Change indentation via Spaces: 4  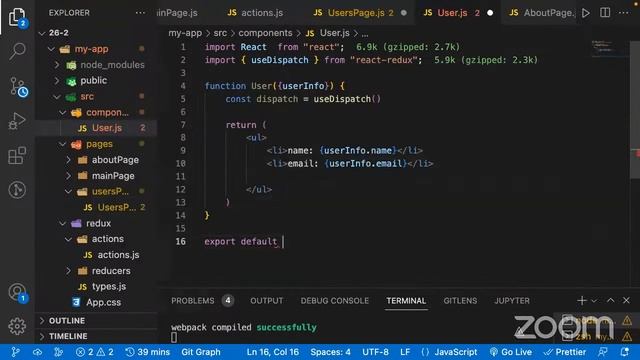coord(330,352)
